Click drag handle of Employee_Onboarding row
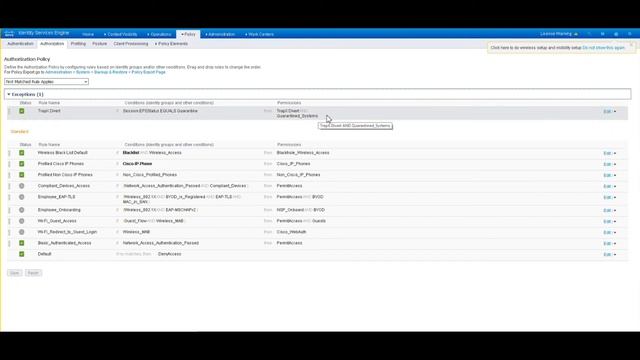Screen dimensions: 640x360 click(x=9, y=210)
